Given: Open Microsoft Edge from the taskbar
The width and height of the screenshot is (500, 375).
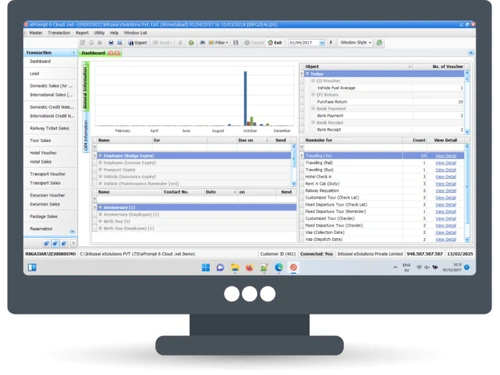Looking at the screenshot, I should click(279, 267).
